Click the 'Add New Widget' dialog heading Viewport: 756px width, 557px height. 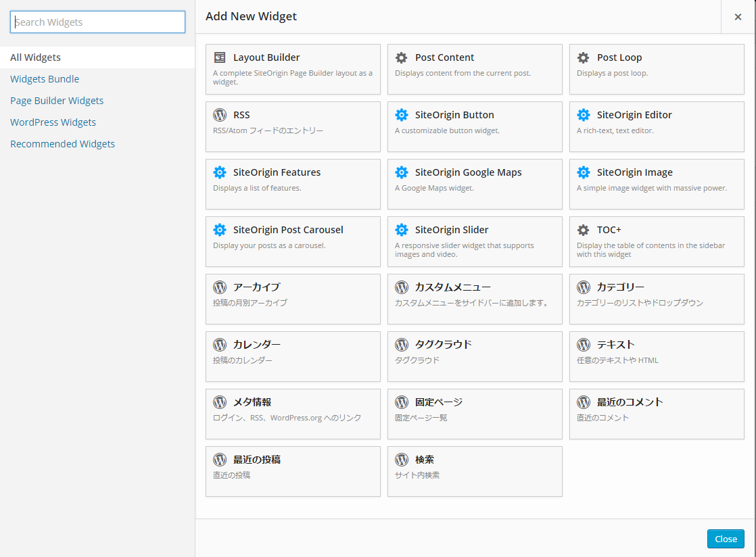[251, 16]
